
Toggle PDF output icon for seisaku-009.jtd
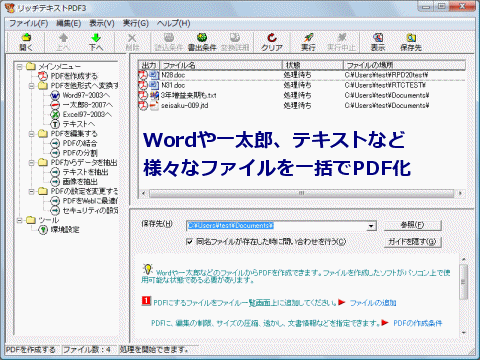[x=143, y=106]
